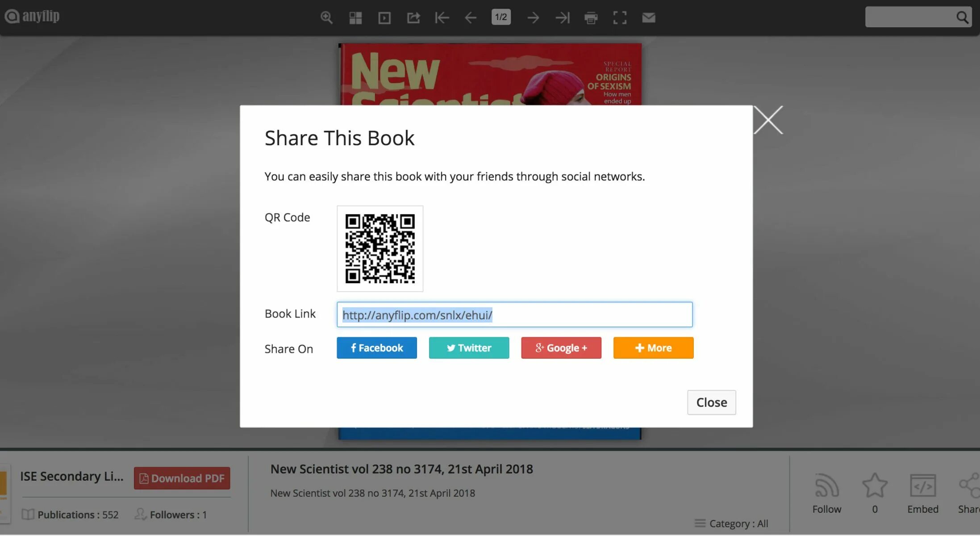Open More sharing options
The image size is (980, 536).
(x=653, y=348)
